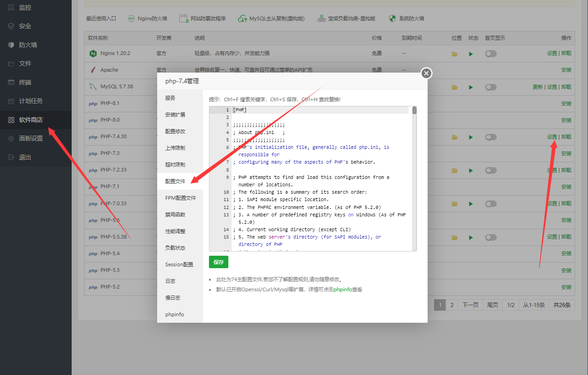Click 设置 for Nginx 1.20.2
The image size is (588, 375).
pos(552,53)
